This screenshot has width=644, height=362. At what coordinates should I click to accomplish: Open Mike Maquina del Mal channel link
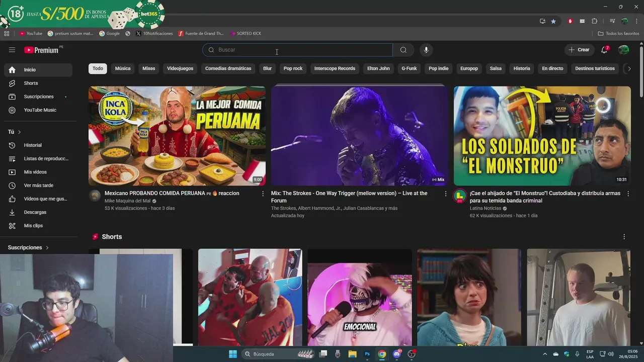pos(127,201)
